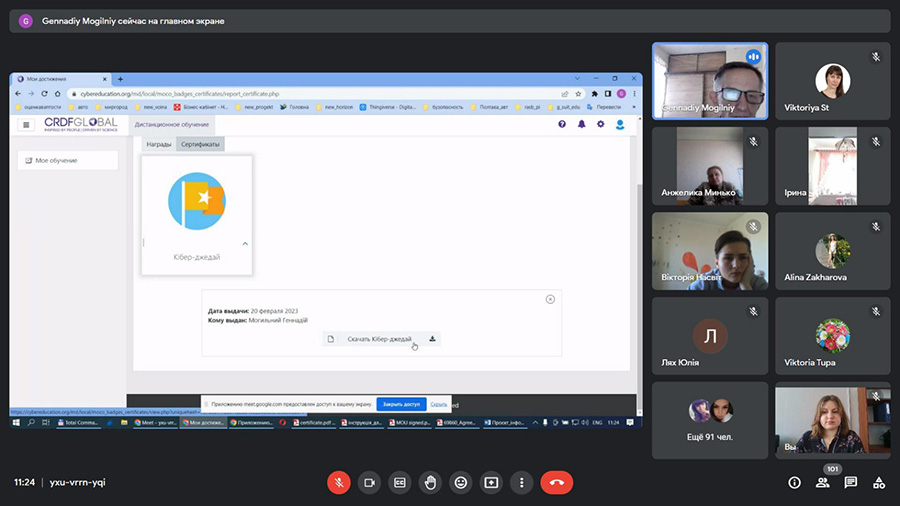Collapse the Кібер-джедай badge card chevron
Screen dimensions: 900x506
point(245,244)
